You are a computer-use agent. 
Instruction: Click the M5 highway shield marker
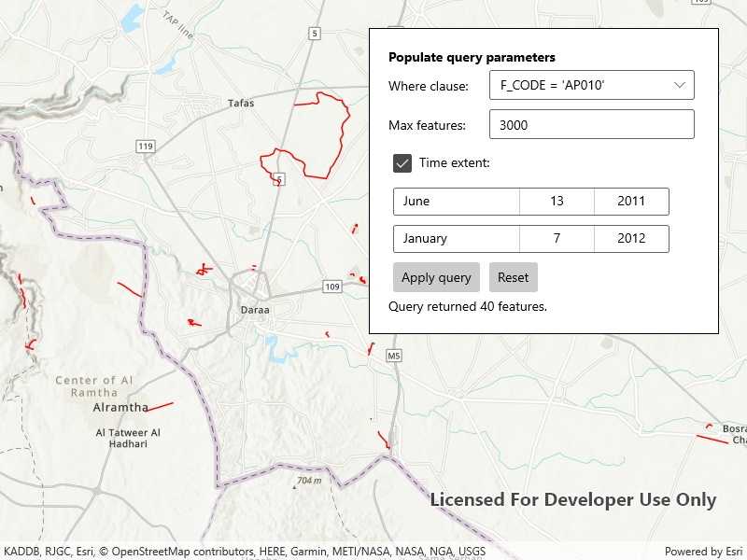click(x=394, y=356)
